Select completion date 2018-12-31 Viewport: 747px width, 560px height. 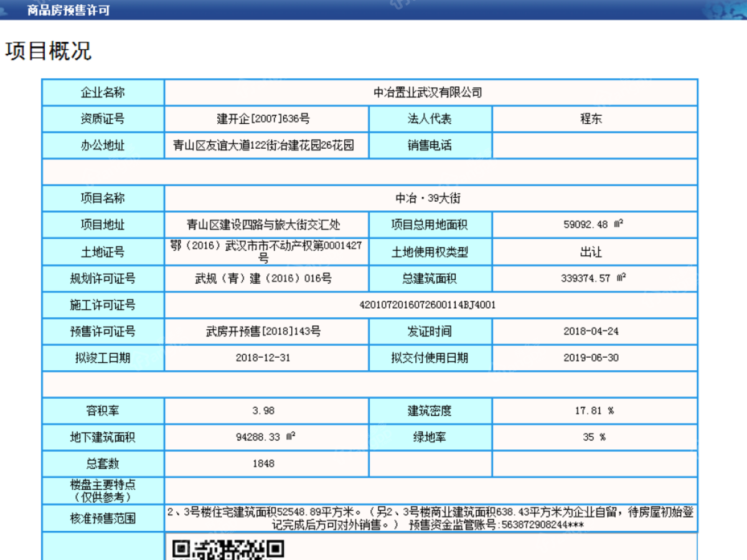pos(263,358)
